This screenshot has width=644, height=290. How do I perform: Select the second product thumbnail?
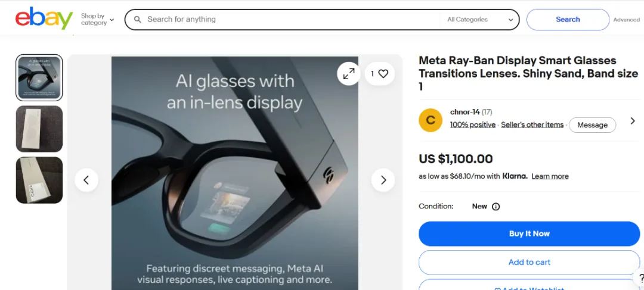[39, 129]
